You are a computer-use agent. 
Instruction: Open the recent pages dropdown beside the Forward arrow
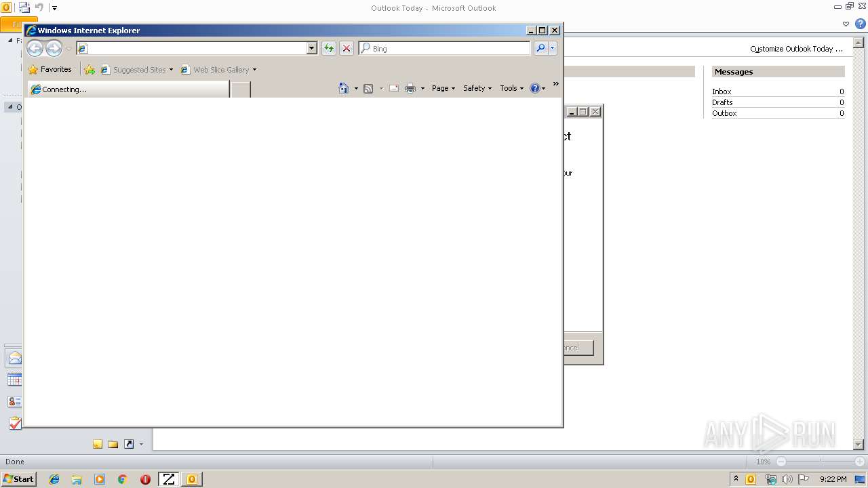[x=68, y=49]
